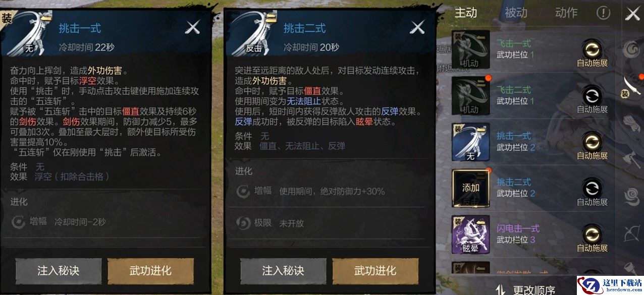
Task: Toggle 自动施展 for 挑击二式
Action: pyautogui.click(x=592, y=193)
